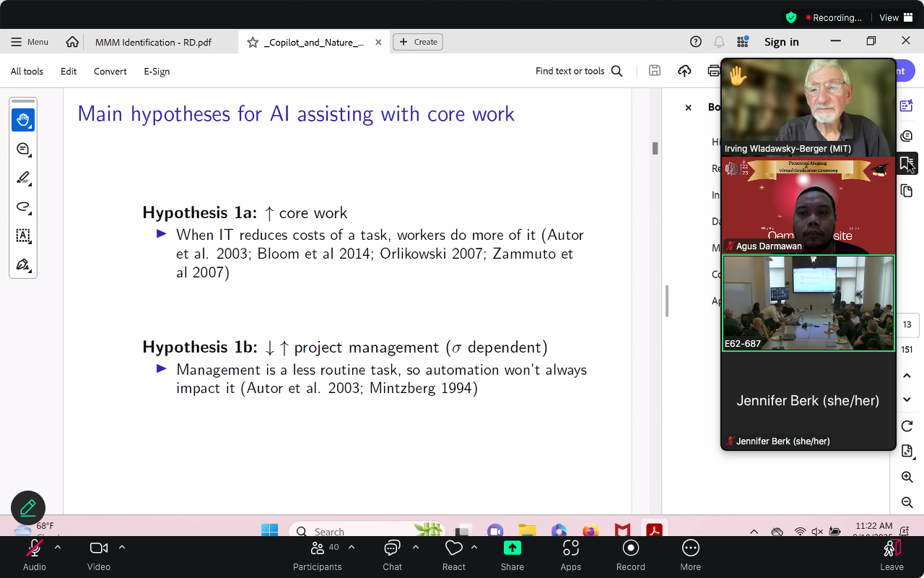Zoom in using the magnifier plus icon
This screenshot has width=924, height=578.
(907, 477)
